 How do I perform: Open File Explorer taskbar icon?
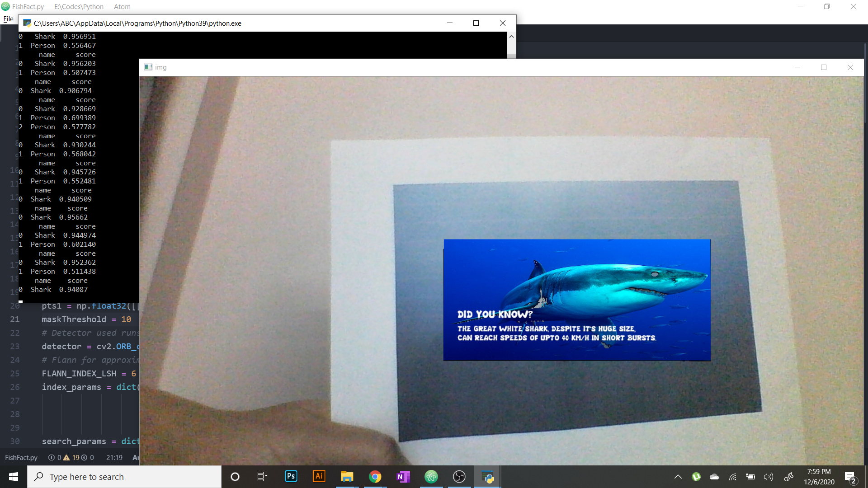(x=347, y=477)
